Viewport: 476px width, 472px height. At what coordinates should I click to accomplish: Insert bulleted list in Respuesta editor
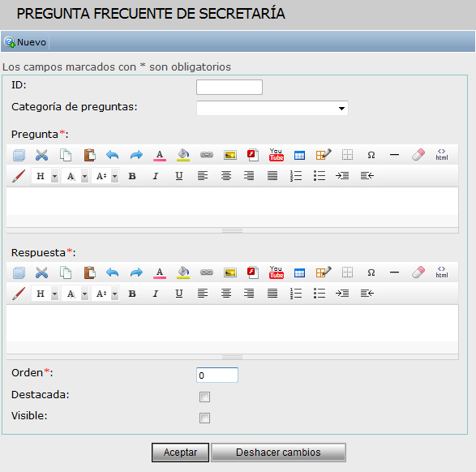point(319,294)
